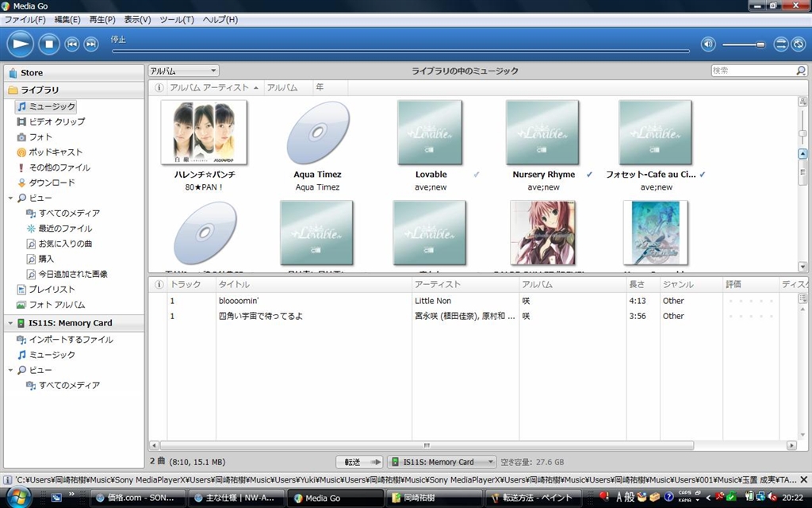Select the Nursery Rhyme album cover

coord(542,133)
